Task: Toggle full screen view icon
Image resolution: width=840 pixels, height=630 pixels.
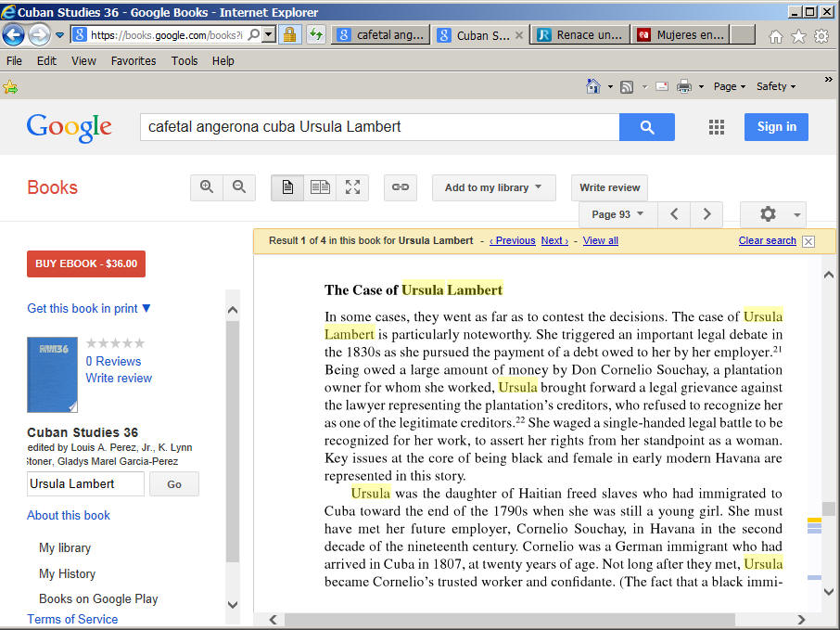Action: [x=352, y=187]
